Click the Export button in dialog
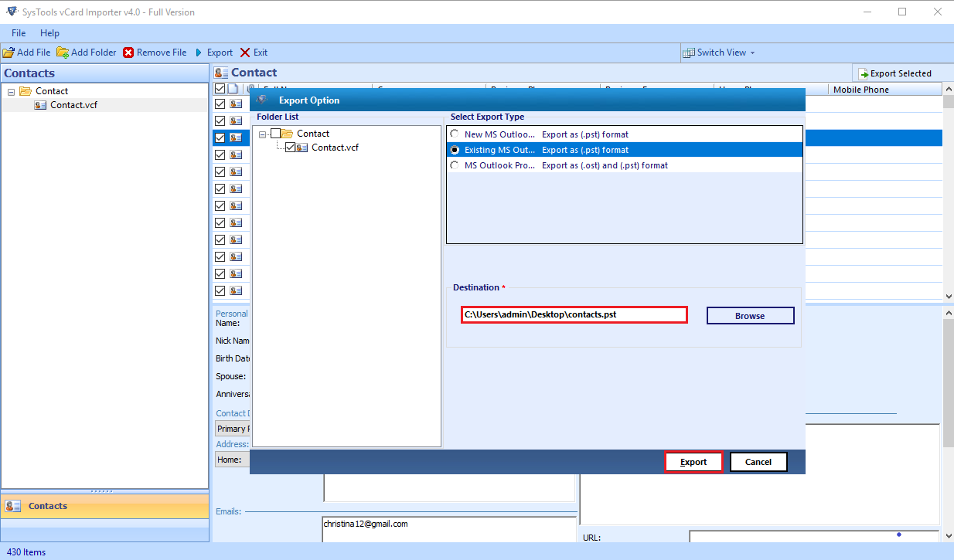 pos(693,462)
